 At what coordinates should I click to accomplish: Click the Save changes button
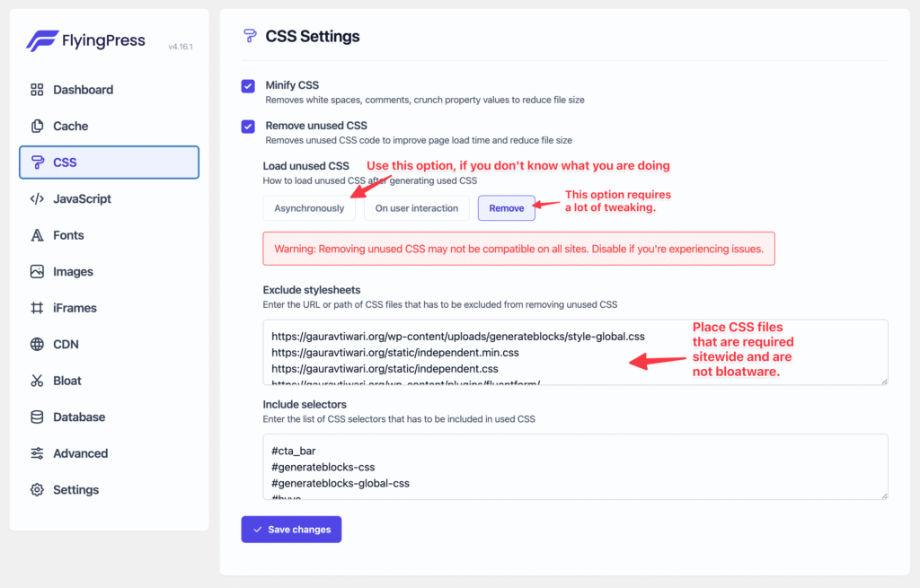tap(291, 529)
